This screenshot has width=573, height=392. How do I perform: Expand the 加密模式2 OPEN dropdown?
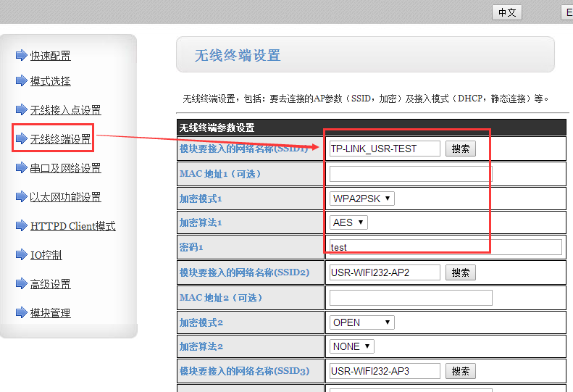pos(361,322)
